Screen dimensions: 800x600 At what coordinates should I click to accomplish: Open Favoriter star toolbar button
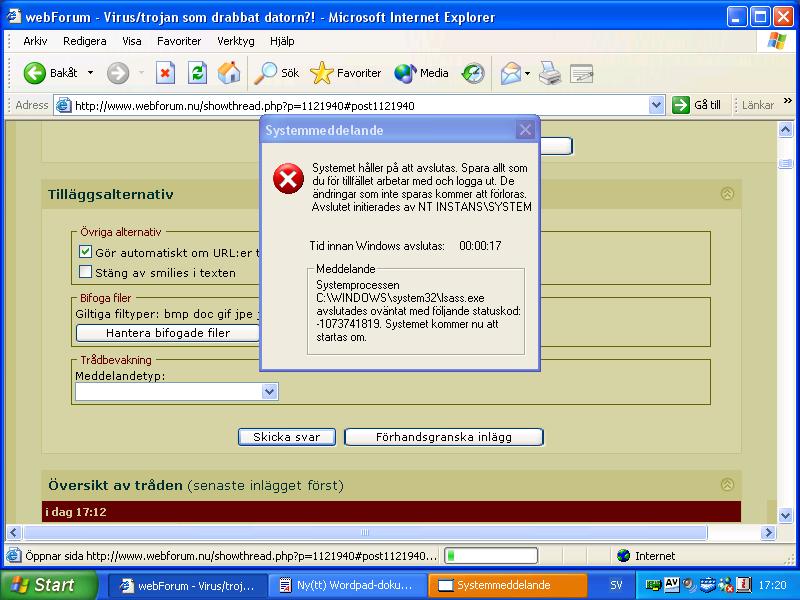pos(345,73)
